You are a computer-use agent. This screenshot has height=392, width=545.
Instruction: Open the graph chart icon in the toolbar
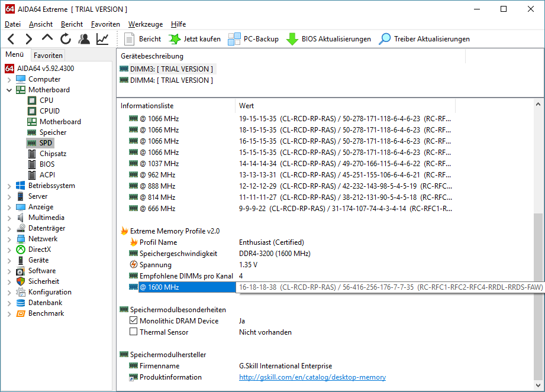[102, 39]
